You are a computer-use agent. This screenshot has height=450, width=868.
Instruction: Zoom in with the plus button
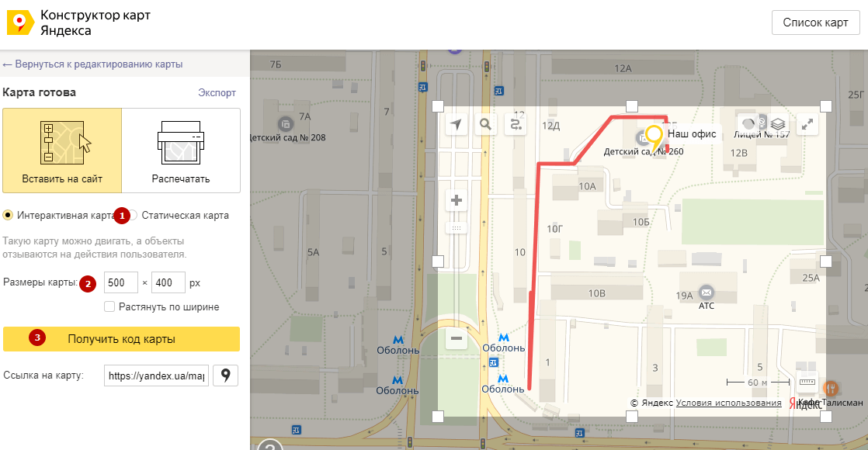click(x=457, y=200)
